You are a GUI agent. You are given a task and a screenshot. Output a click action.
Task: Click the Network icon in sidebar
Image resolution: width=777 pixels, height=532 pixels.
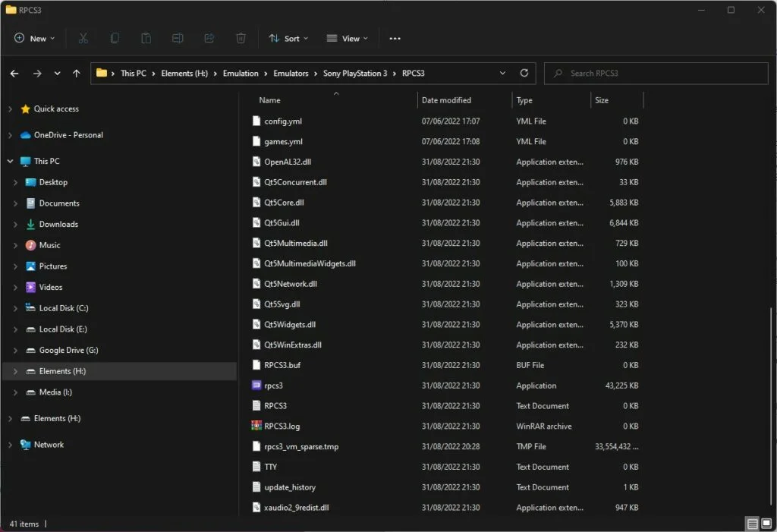pyautogui.click(x=25, y=445)
